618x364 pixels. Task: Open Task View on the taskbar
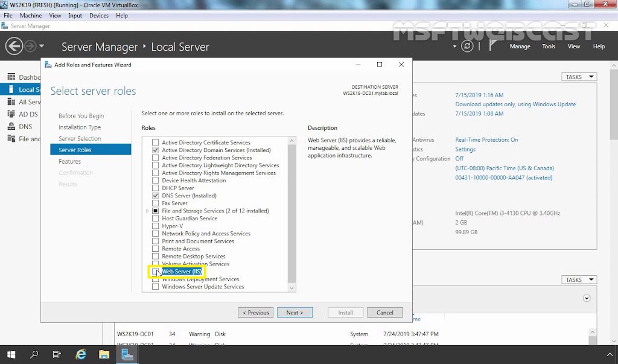click(x=57, y=354)
